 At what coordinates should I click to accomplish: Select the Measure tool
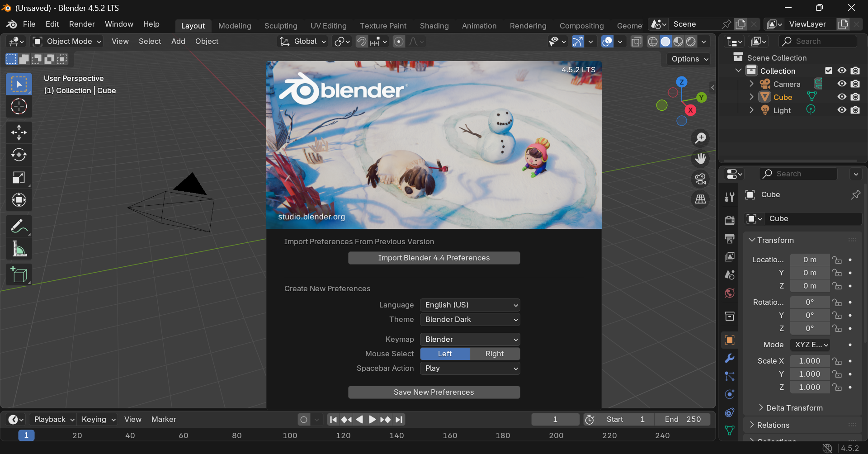19,249
